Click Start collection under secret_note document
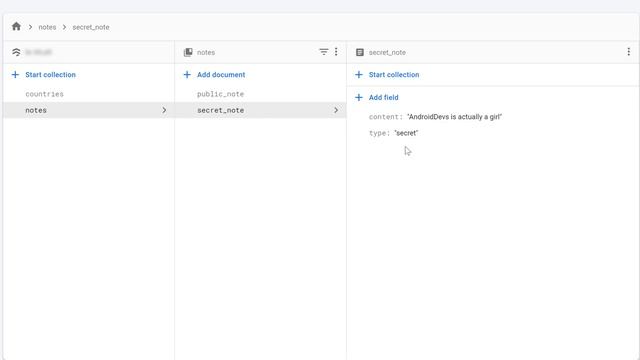 pyautogui.click(x=394, y=75)
